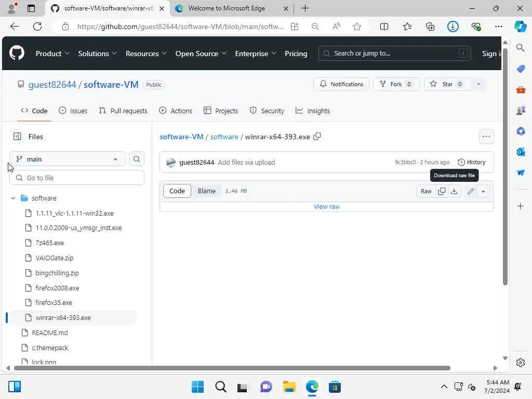
Task: Open the Pricing link
Action: tap(296, 54)
